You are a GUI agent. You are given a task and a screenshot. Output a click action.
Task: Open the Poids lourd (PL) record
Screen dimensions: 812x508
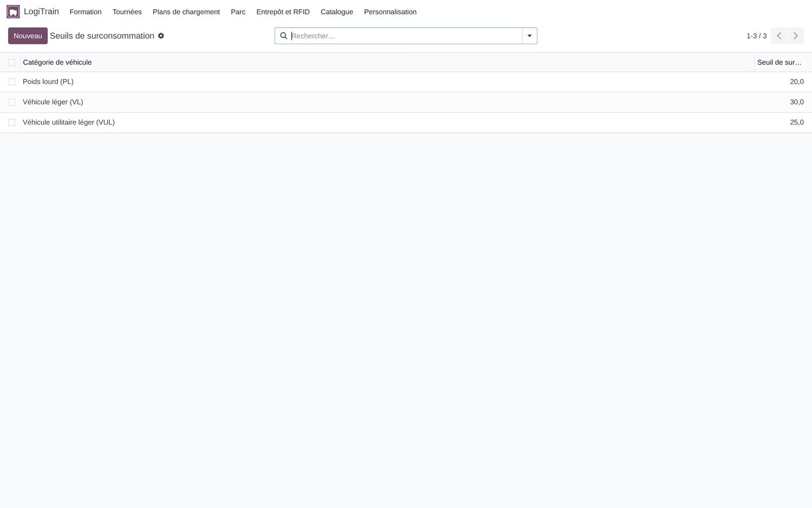(x=48, y=82)
